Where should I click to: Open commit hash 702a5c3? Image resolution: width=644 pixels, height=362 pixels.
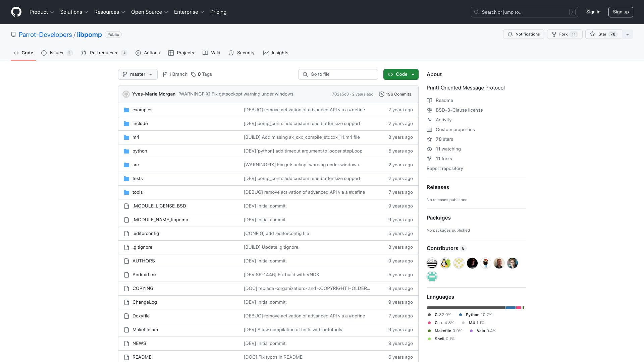pos(340,94)
